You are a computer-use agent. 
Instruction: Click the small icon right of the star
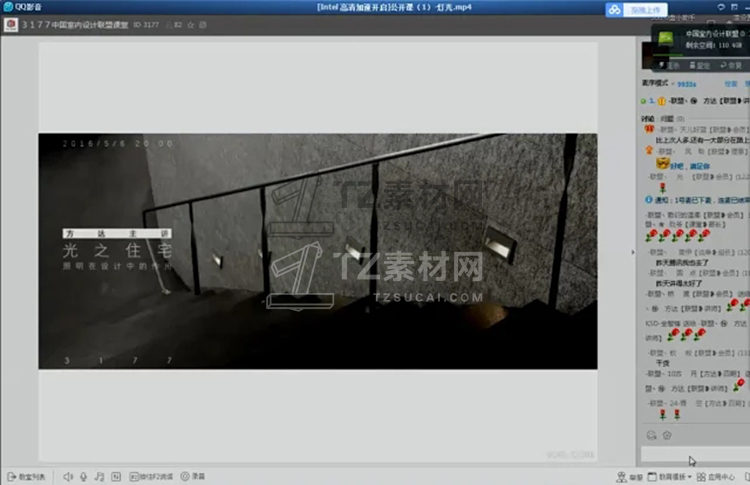click(203, 25)
